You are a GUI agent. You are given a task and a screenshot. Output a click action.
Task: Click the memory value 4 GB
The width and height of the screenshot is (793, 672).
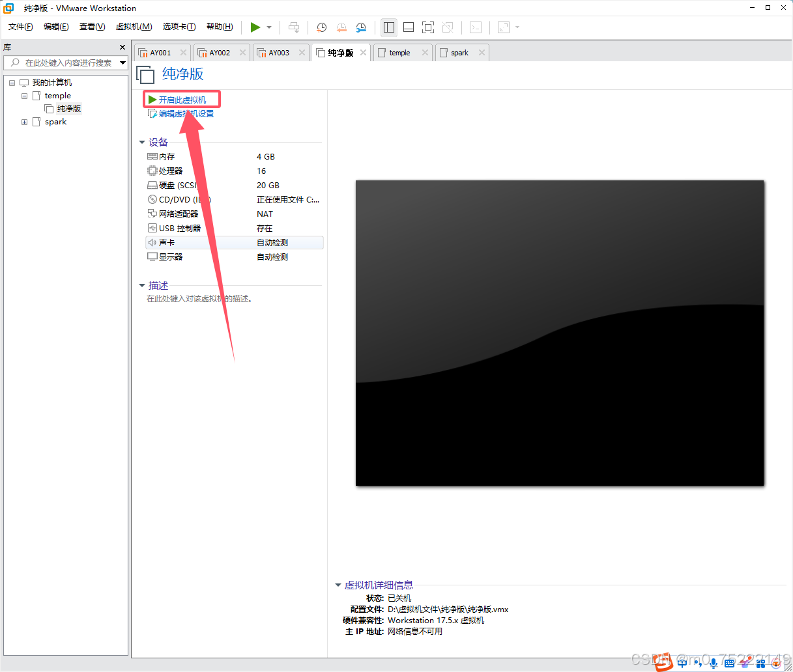point(266,156)
